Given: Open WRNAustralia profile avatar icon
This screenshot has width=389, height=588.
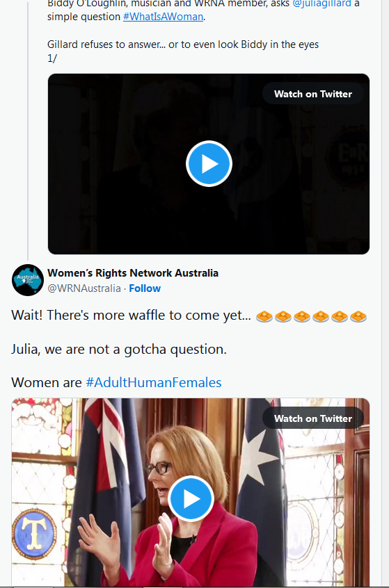Looking at the screenshot, I should click(27, 280).
